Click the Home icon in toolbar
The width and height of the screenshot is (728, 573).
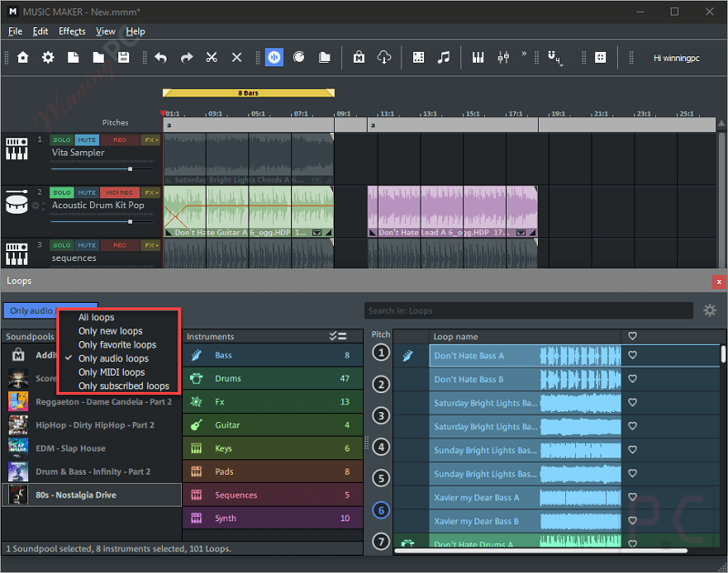coord(23,57)
